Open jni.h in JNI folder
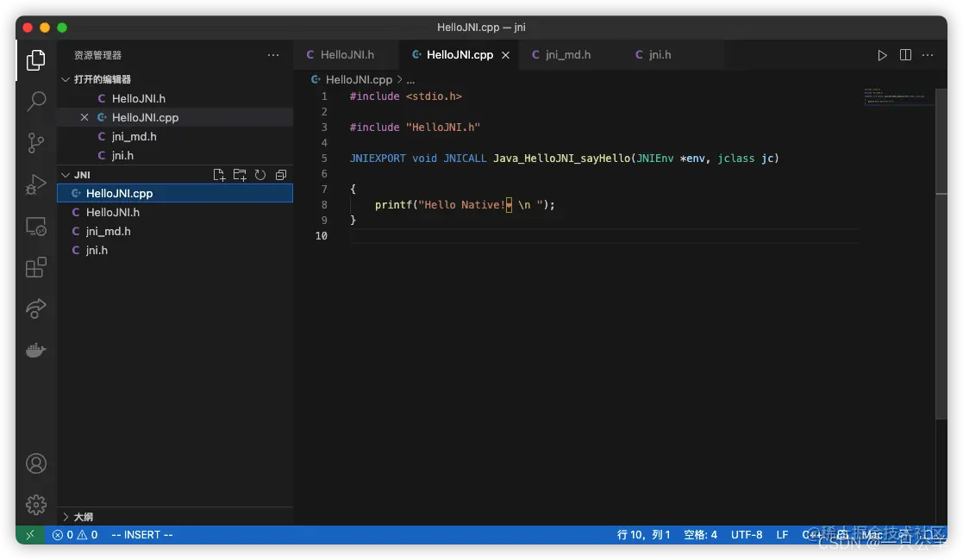 (175, 250)
